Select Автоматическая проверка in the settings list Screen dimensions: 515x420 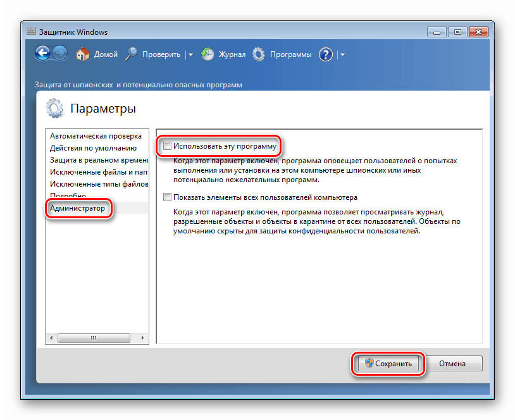tap(97, 136)
